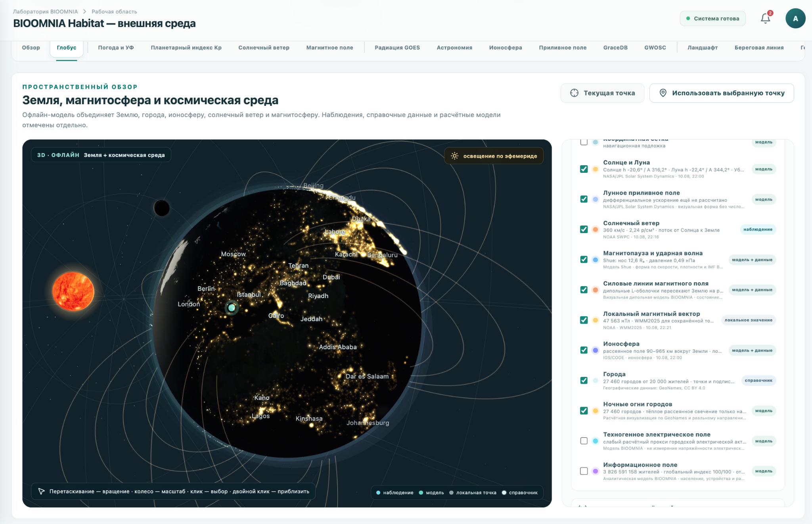Image resolution: width=812 pixels, height=524 pixels.
Task: Click the справочник tag in the Города row
Action: pyautogui.click(x=758, y=381)
